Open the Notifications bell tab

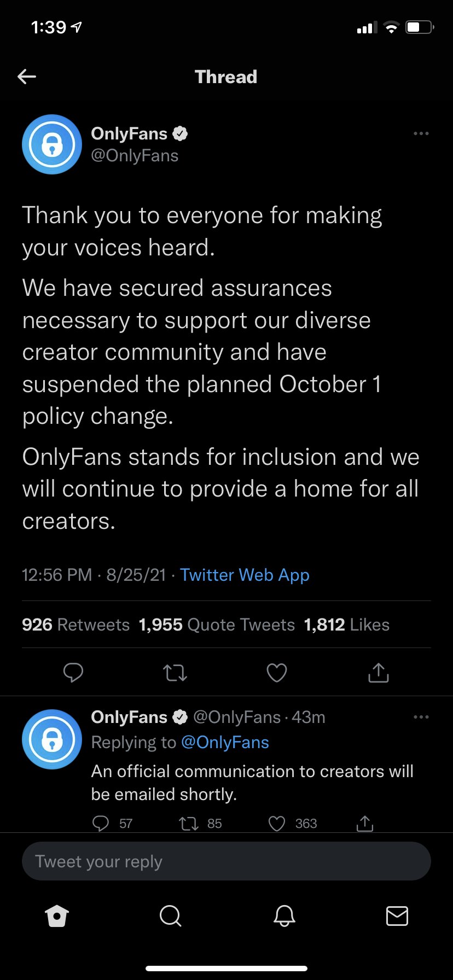(284, 915)
